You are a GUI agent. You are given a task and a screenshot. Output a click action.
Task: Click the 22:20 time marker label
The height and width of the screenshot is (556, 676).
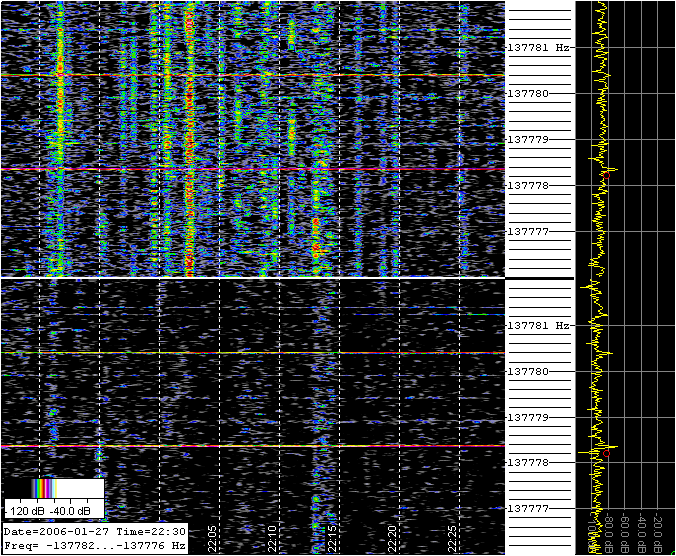pos(392,538)
